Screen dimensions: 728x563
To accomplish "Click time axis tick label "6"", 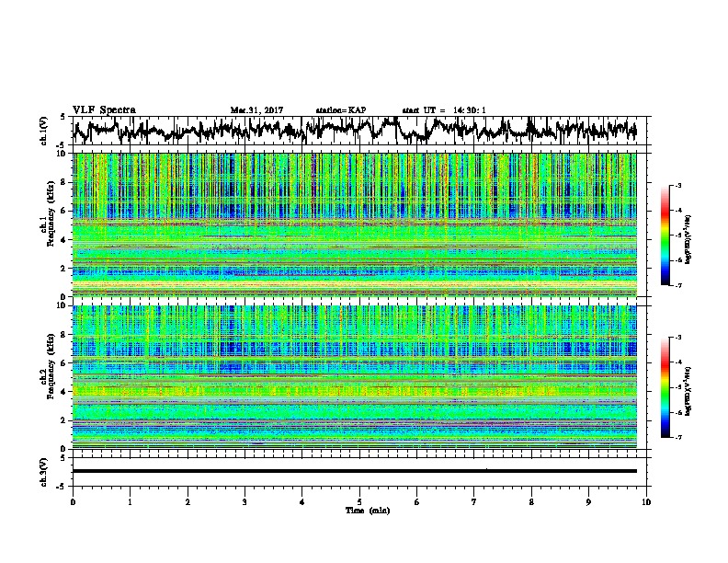I will [x=416, y=502].
